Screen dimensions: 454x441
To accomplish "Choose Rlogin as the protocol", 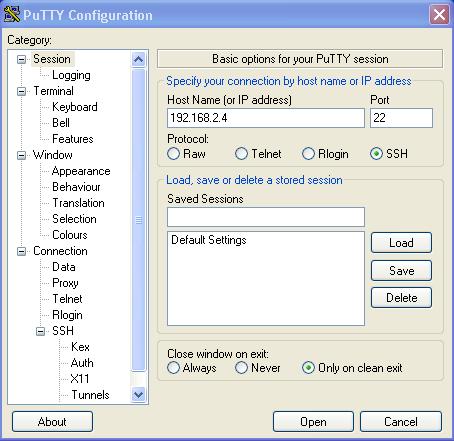I will (308, 154).
